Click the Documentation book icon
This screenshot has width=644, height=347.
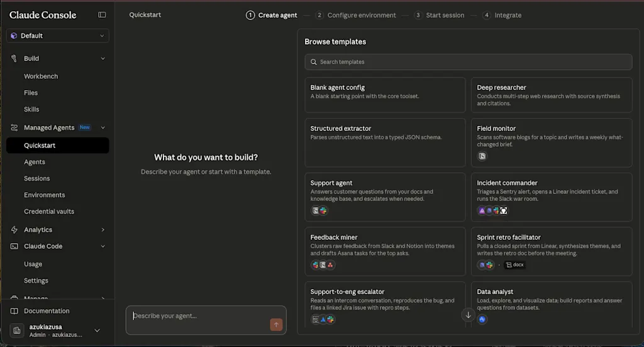tap(14, 311)
